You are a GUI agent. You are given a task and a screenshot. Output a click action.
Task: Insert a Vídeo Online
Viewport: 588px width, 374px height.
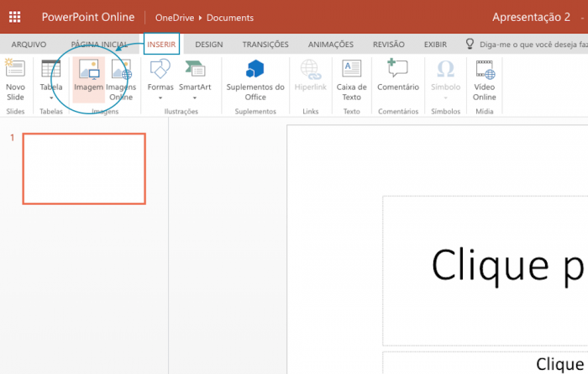(x=484, y=81)
